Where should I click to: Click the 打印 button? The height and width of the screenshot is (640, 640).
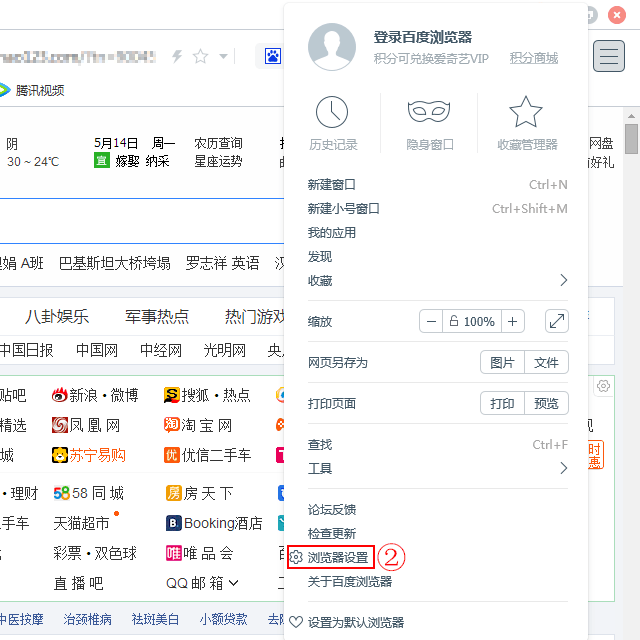502,403
